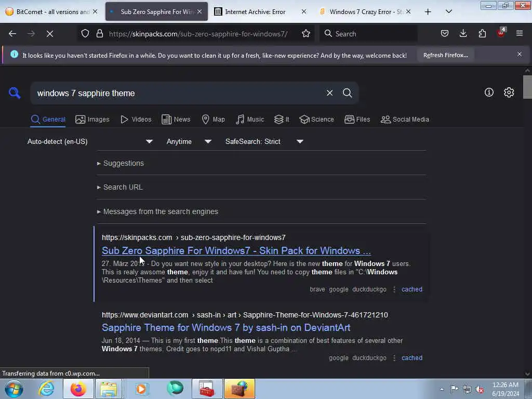Open the search info icon

pos(489,92)
